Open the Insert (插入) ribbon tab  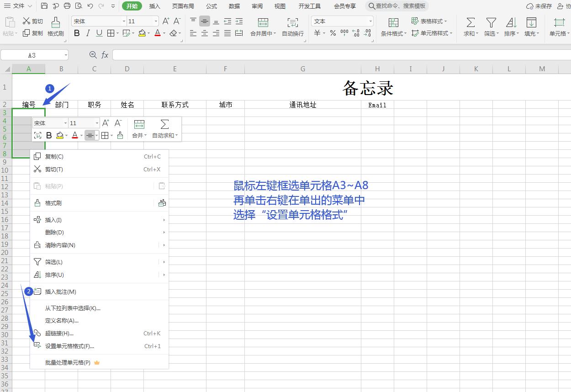coord(155,6)
